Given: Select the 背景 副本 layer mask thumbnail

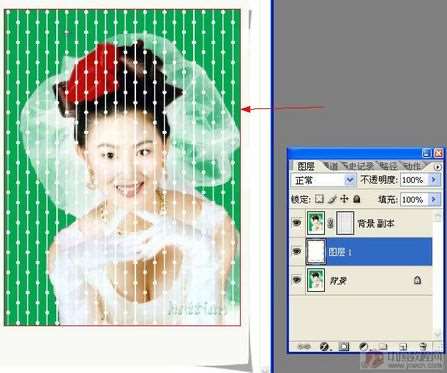Looking at the screenshot, I should point(345,223).
